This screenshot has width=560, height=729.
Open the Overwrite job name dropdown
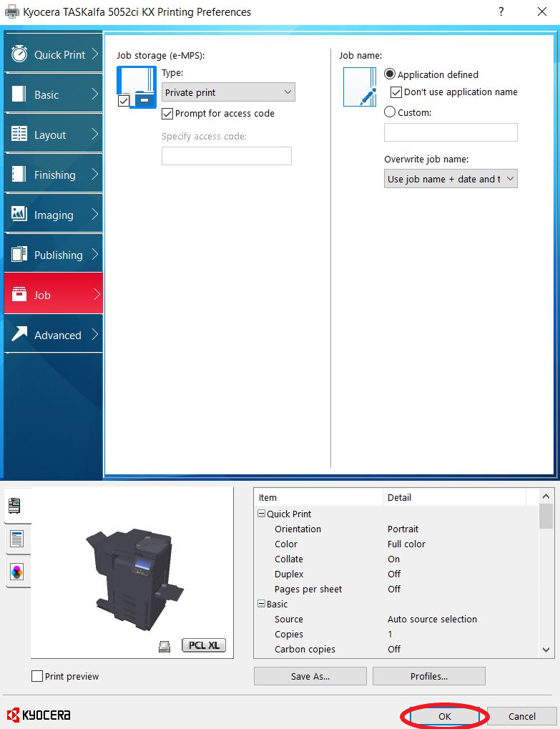pos(451,179)
